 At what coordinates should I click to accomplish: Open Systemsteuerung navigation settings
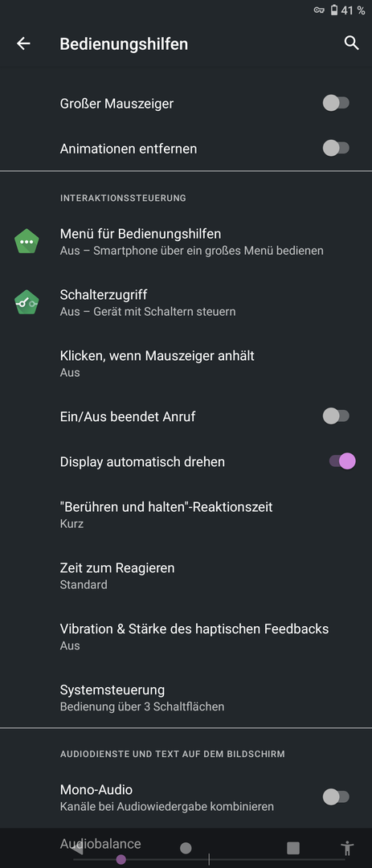point(186,697)
